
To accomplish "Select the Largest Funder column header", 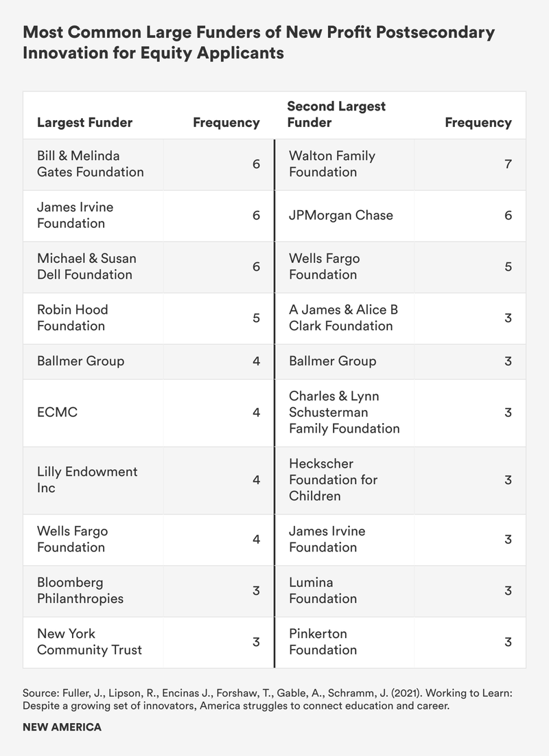I will [x=84, y=123].
